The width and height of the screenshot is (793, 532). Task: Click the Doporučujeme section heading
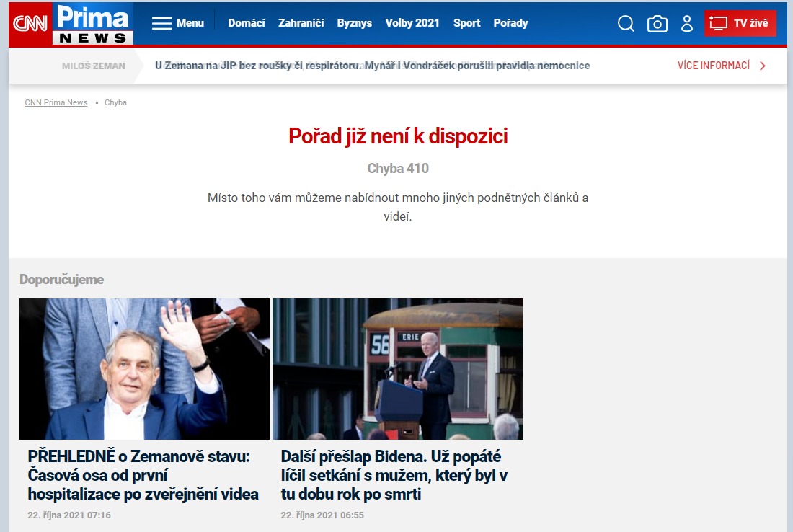[x=62, y=280]
